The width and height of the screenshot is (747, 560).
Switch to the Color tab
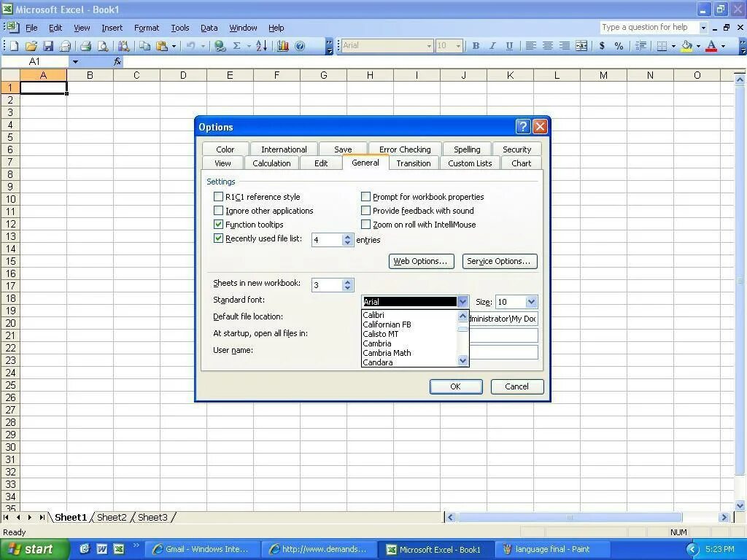(225, 149)
